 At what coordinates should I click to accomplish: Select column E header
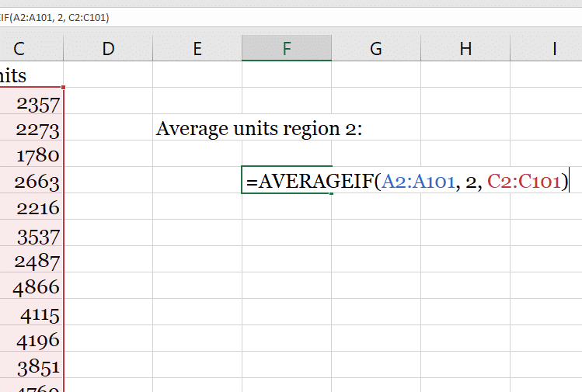pos(197,48)
